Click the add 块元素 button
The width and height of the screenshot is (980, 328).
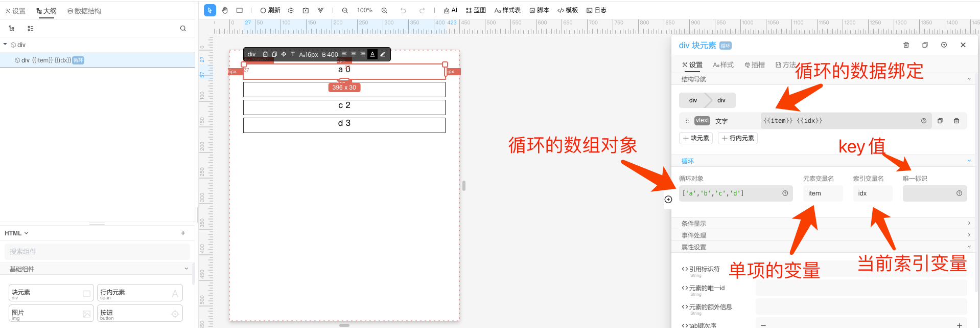point(696,138)
